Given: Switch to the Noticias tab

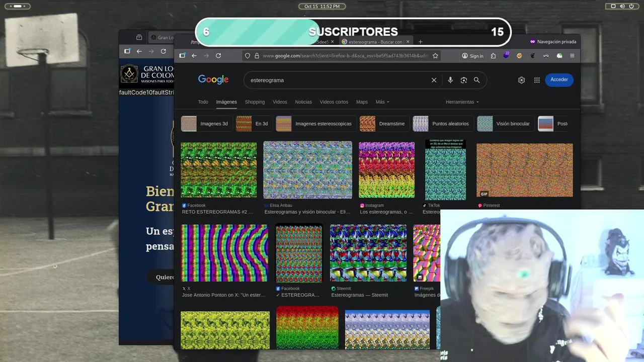Looking at the screenshot, I should coord(303,102).
